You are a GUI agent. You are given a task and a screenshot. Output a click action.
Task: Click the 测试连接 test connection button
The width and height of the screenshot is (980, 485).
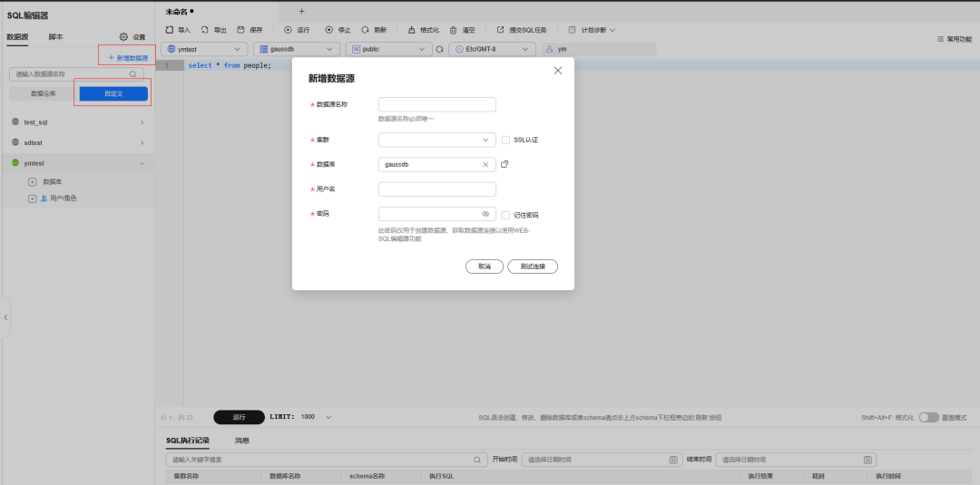(x=533, y=267)
